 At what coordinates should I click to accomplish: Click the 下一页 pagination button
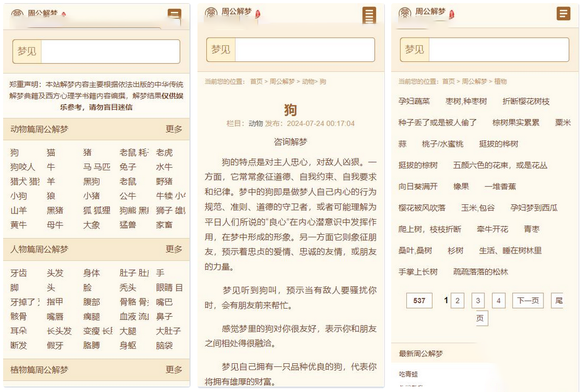[527, 301]
